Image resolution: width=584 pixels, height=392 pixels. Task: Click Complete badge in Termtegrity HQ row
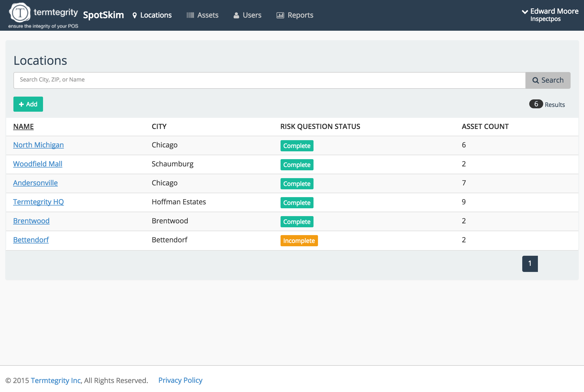point(297,203)
